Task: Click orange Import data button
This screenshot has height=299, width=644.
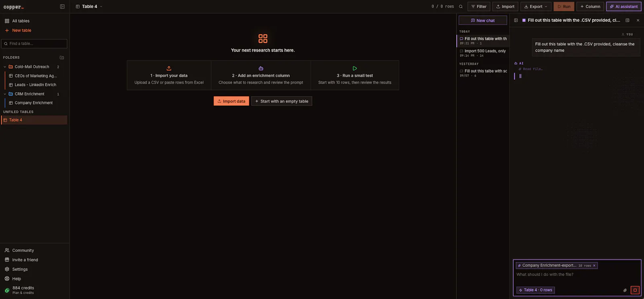Action: (x=231, y=101)
